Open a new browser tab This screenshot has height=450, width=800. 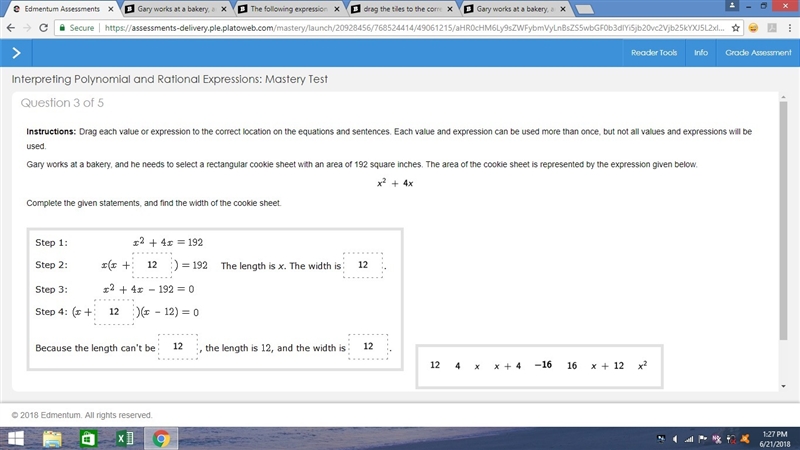584,9
